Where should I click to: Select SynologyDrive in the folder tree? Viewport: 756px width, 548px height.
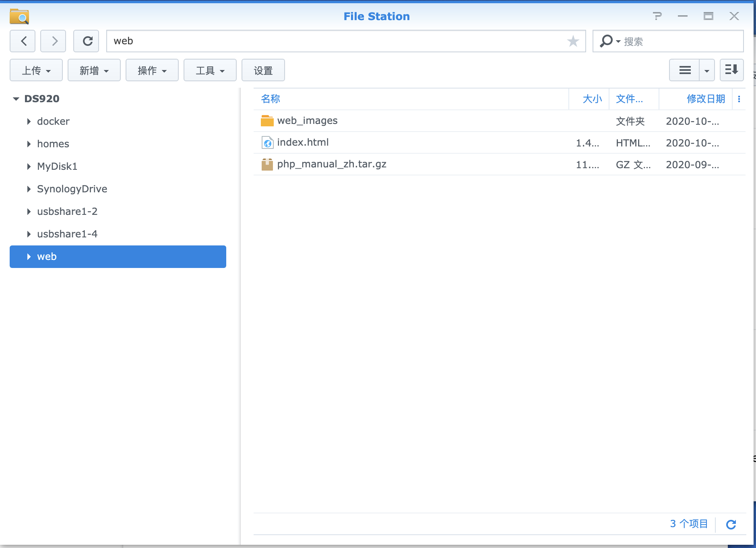tap(72, 189)
